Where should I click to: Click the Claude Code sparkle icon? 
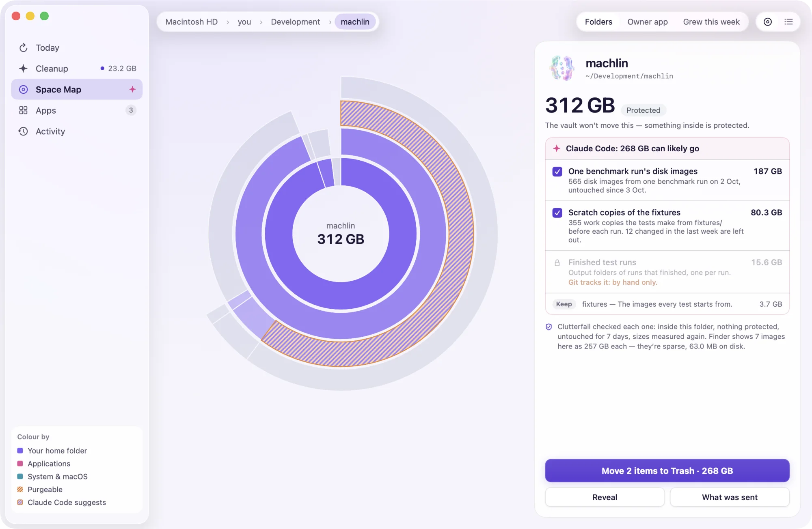coord(557,148)
